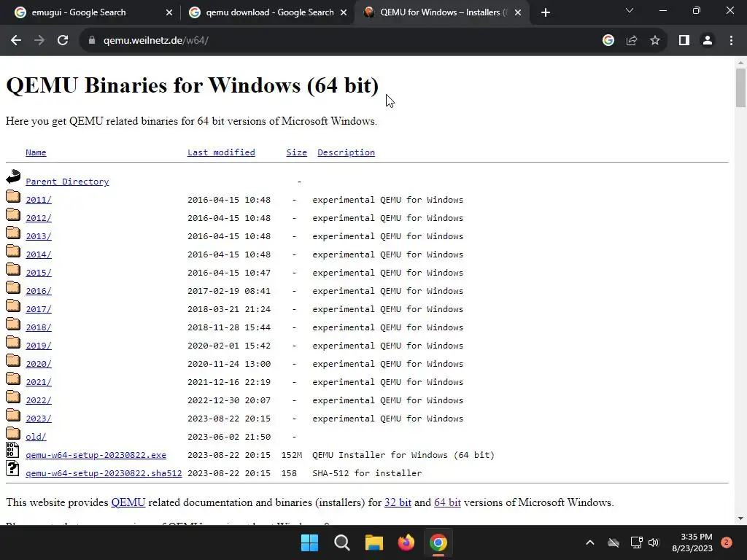Open the notification badge showing 2
The width and height of the screenshot is (747, 560).
click(727, 542)
